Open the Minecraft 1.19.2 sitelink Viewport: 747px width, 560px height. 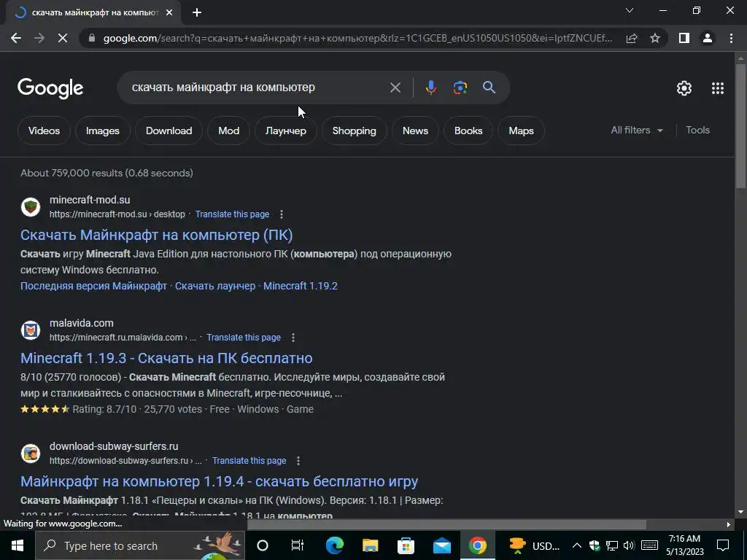pyautogui.click(x=300, y=286)
